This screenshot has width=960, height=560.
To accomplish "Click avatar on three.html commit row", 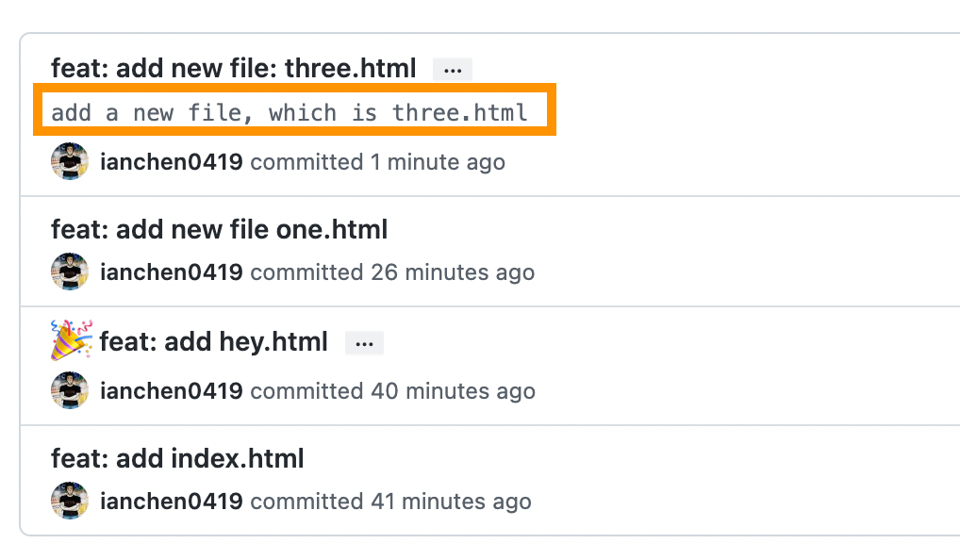I will point(70,161).
